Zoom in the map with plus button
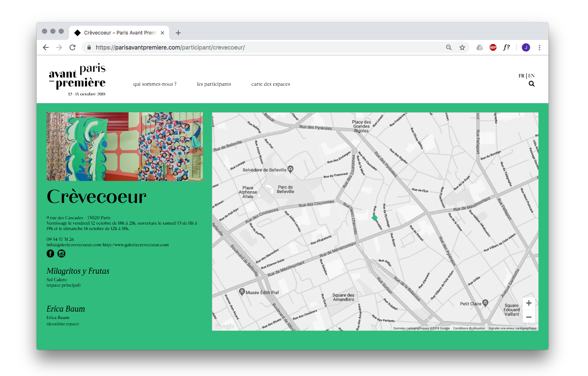Screen dimensions: 588x376 [528, 303]
